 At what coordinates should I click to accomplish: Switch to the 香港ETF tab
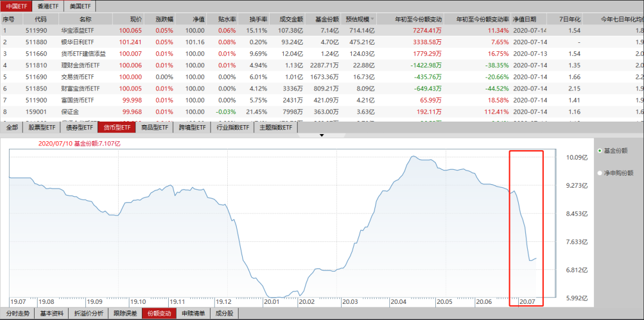tap(47, 6)
